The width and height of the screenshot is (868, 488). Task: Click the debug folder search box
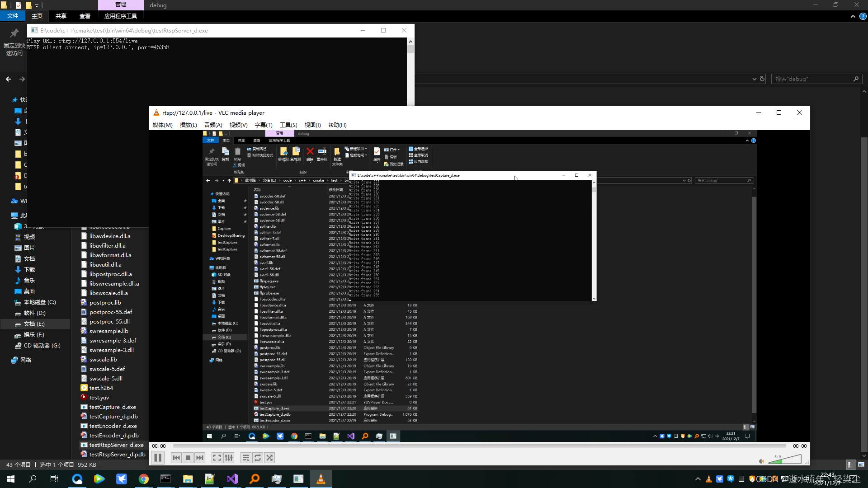coord(816,79)
